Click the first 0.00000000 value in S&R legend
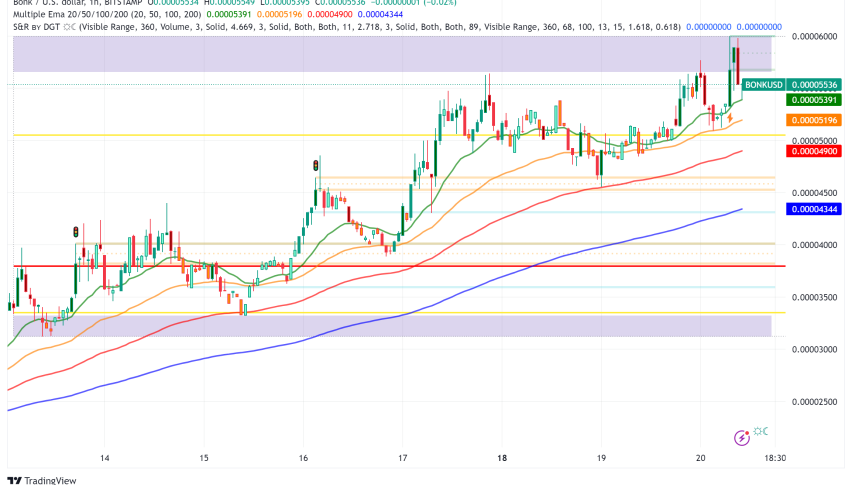 click(709, 27)
